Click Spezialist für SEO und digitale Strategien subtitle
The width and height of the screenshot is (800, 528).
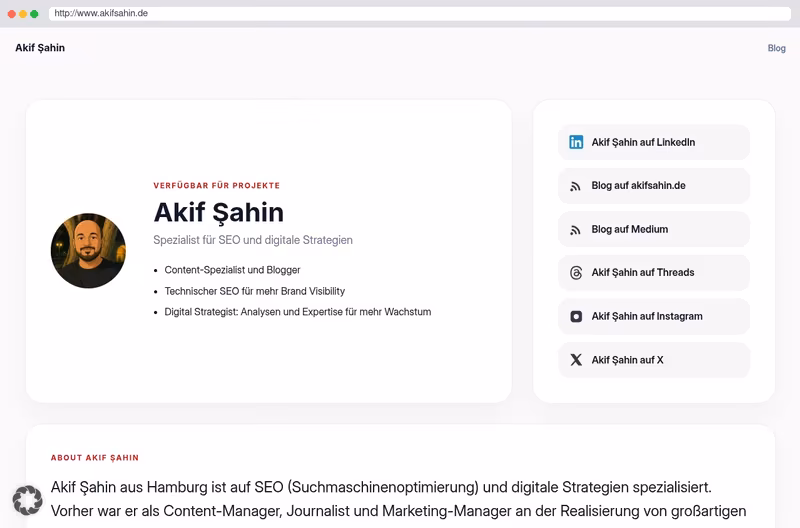coord(253,240)
